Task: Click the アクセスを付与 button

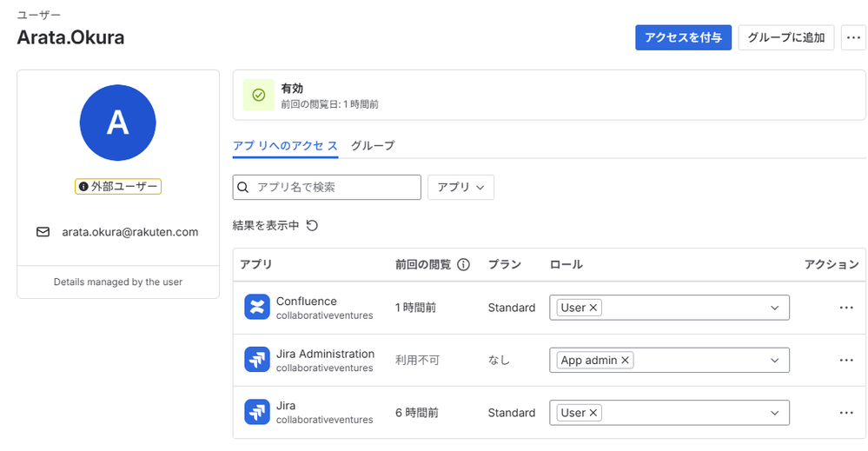Action: pyautogui.click(x=683, y=37)
